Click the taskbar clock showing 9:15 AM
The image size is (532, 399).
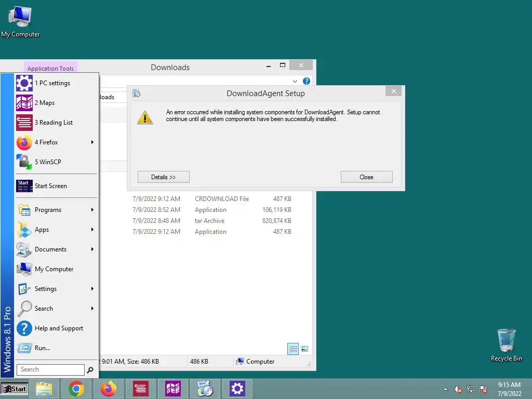tap(509, 389)
